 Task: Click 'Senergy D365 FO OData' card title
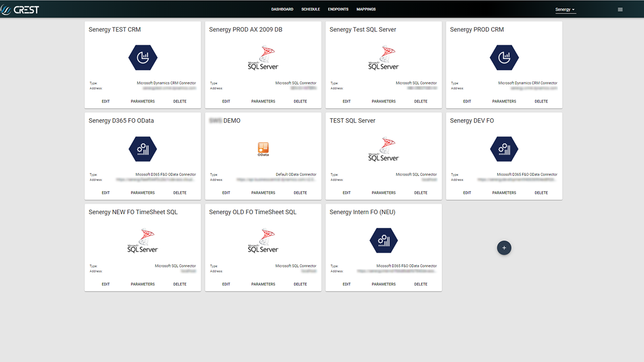pyautogui.click(x=121, y=121)
